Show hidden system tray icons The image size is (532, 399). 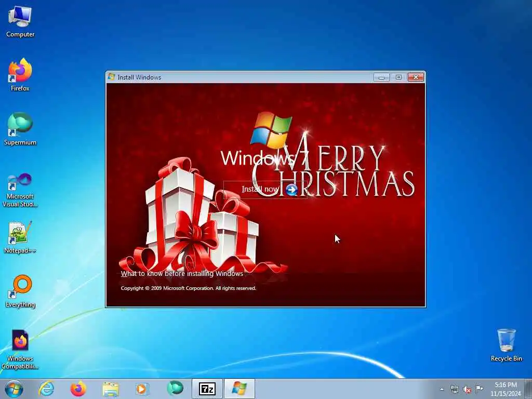[x=442, y=389]
